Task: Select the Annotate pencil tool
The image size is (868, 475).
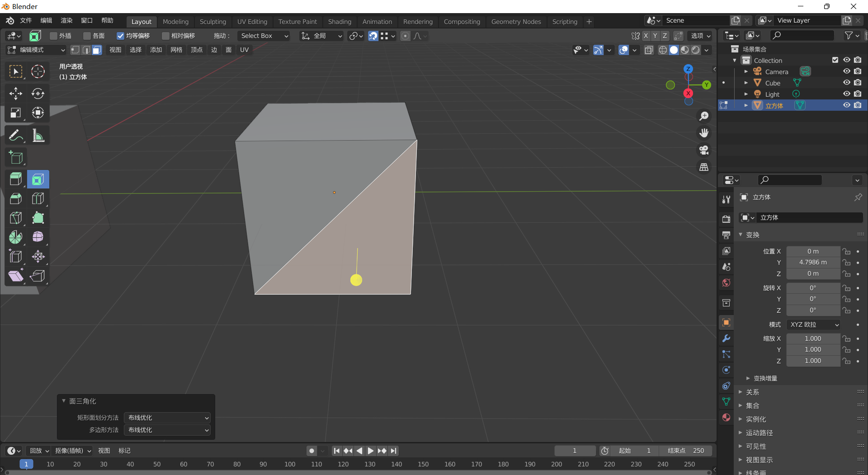Action: click(16, 136)
